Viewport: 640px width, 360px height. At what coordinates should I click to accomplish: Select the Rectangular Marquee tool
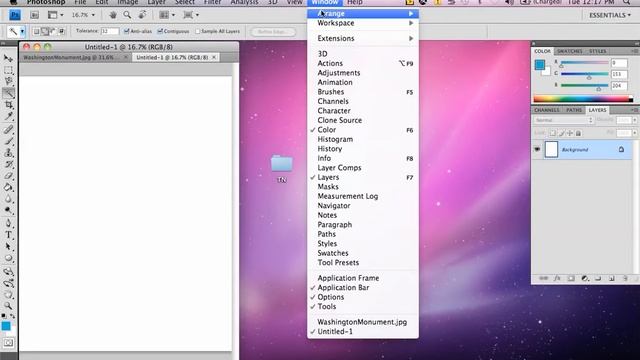[x=8, y=70]
